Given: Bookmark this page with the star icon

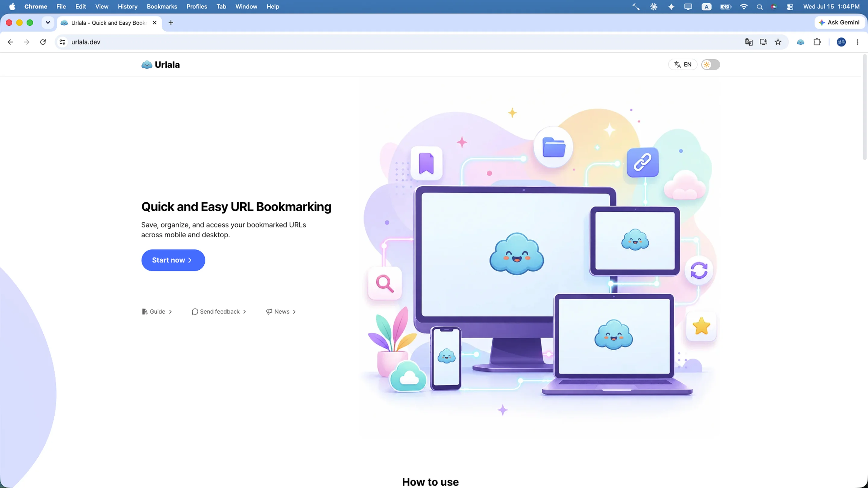Looking at the screenshot, I should click(x=778, y=42).
